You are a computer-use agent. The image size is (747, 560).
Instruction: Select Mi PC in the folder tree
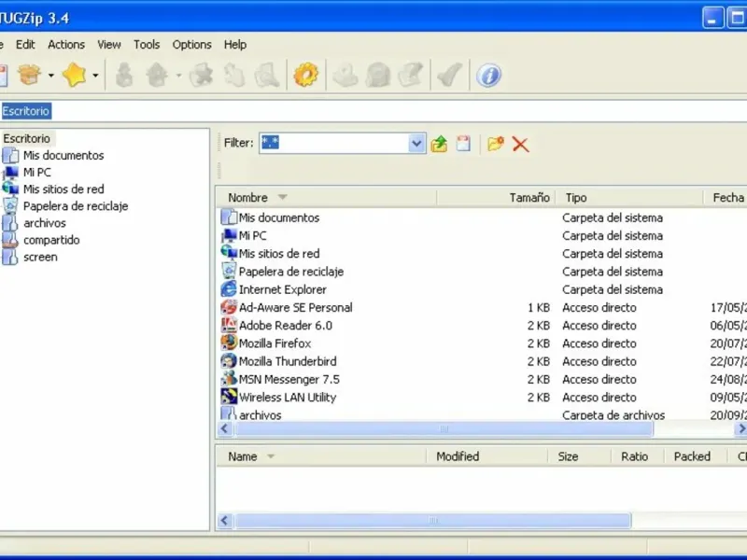point(37,173)
